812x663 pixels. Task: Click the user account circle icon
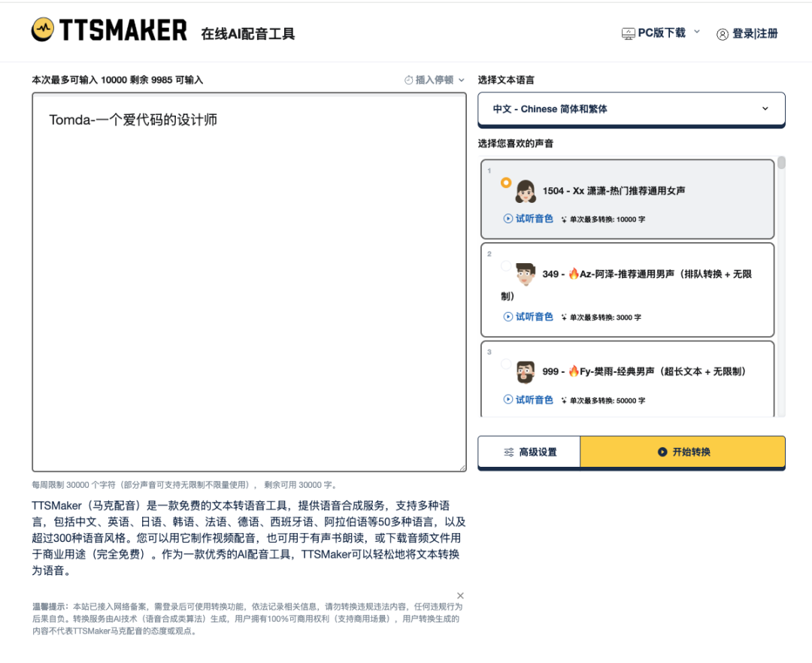click(723, 34)
